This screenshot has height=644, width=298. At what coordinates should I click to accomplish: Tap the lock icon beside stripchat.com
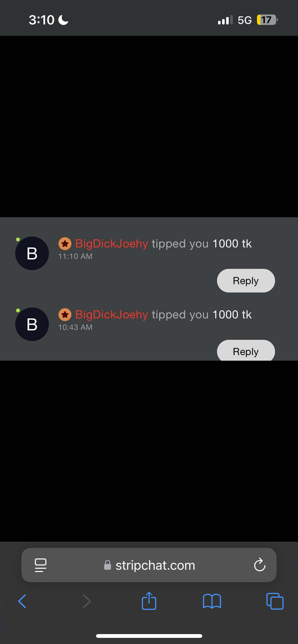click(x=107, y=565)
